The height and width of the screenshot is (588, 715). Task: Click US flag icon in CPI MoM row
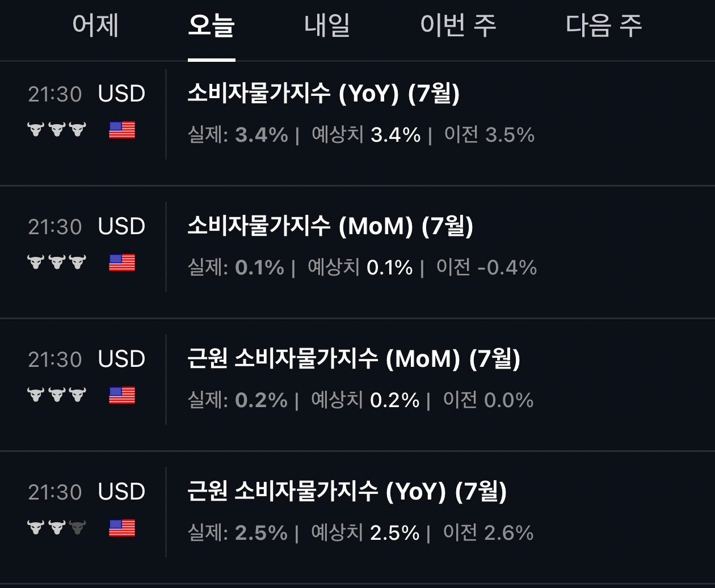coord(122,263)
